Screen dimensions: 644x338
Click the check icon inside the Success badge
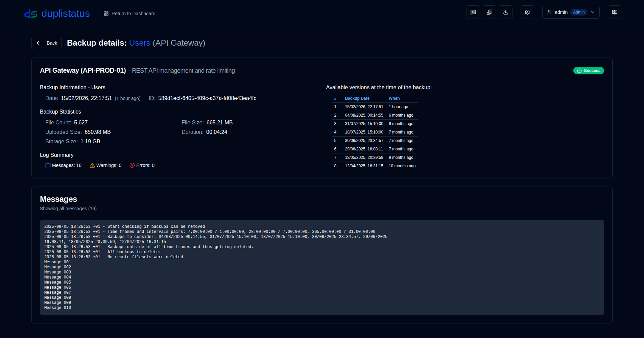[x=579, y=71]
